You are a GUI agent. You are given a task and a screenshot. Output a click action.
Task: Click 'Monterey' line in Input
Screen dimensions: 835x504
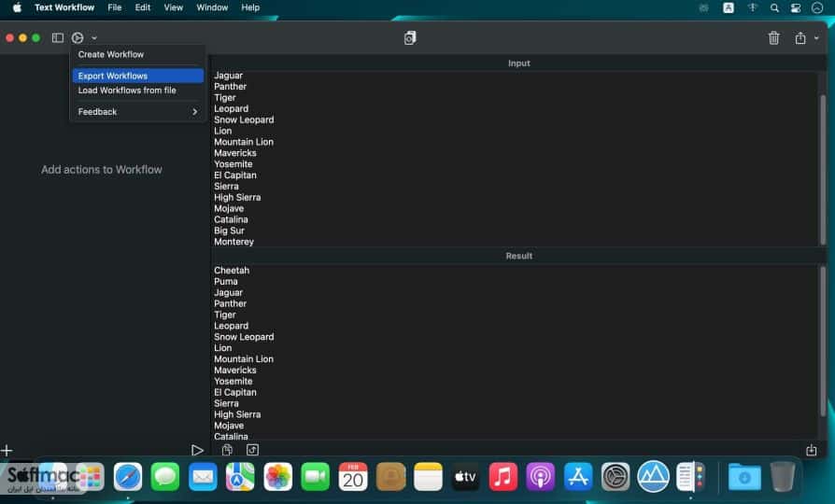click(234, 242)
